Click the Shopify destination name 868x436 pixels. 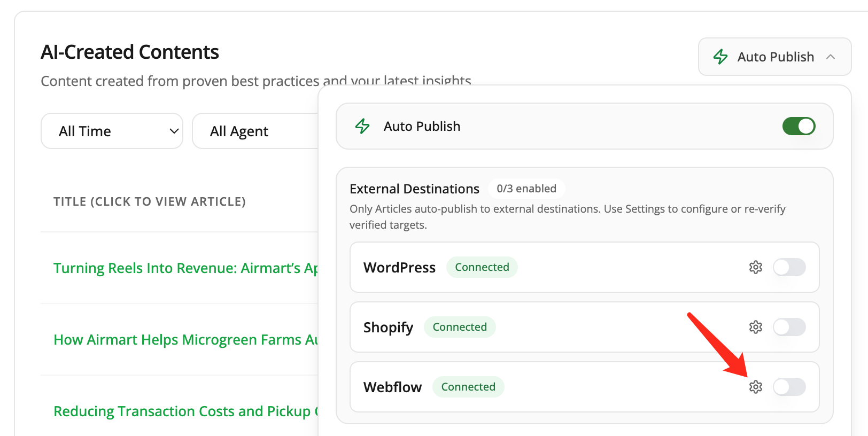[388, 328]
